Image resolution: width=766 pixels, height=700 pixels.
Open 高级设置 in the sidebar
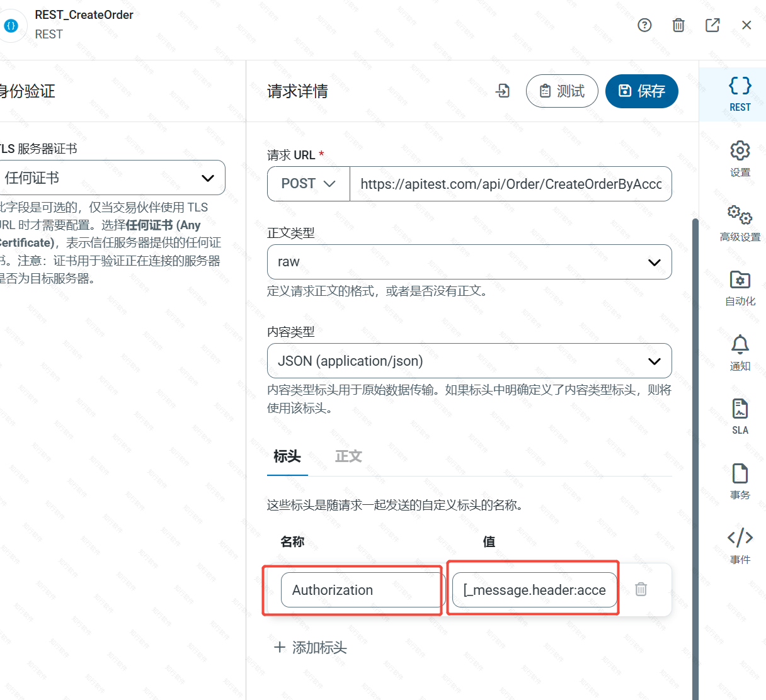pyautogui.click(x=740, y=223)
